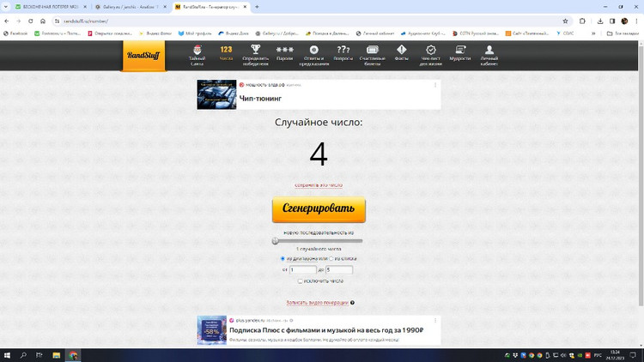Screen dimensions: 644x362
Task: Enable the 'исключить числа' checkbox
Action: click(300, 281)
